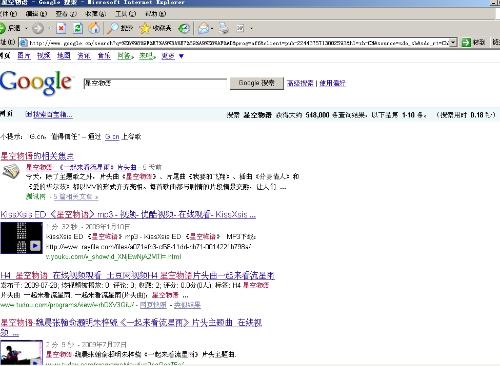The width and height of the screenshot is (500, 366).
Task: Click the 视频 Video link
Action: 44,56
